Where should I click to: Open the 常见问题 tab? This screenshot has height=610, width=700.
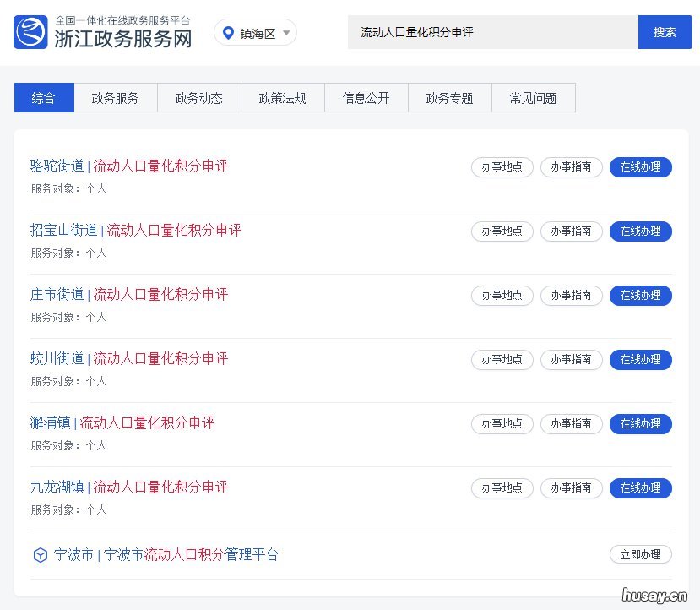[533, 97]
